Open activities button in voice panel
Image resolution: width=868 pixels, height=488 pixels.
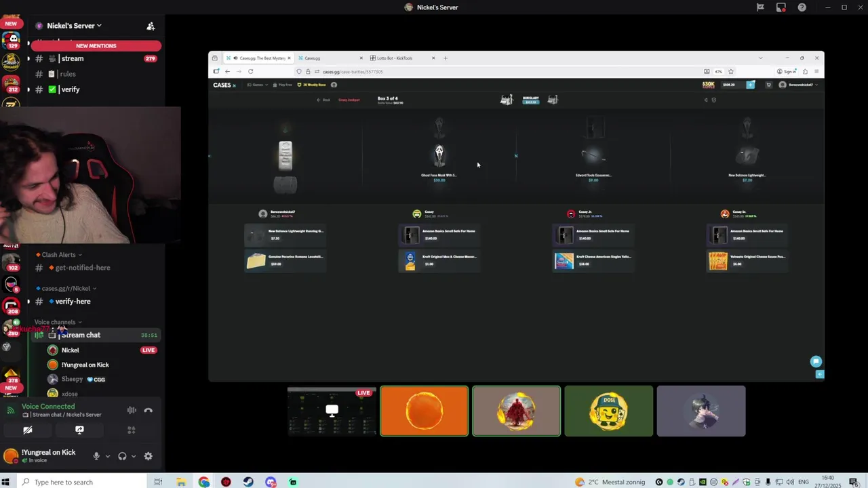pos(132,430)
